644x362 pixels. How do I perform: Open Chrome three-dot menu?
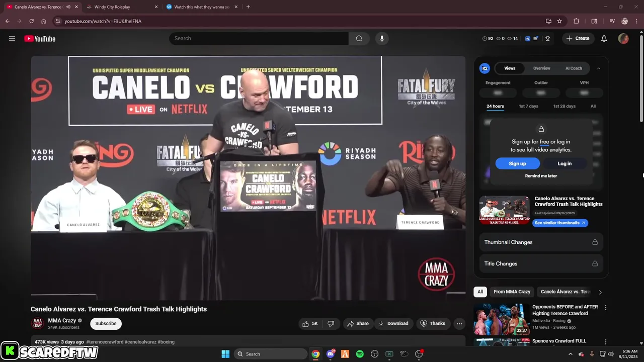pyautogui.click(x=637, y=21)
